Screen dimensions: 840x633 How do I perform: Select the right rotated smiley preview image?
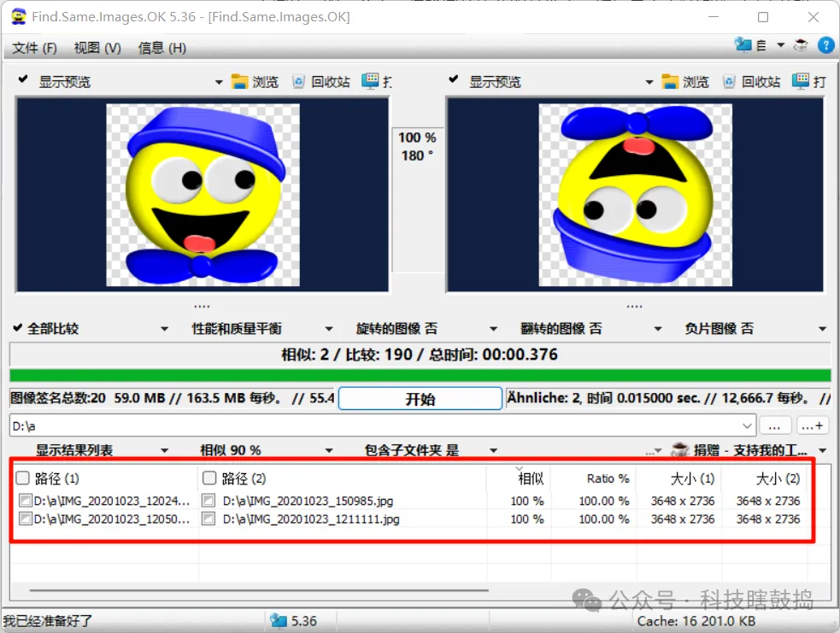tap(636, 195)
